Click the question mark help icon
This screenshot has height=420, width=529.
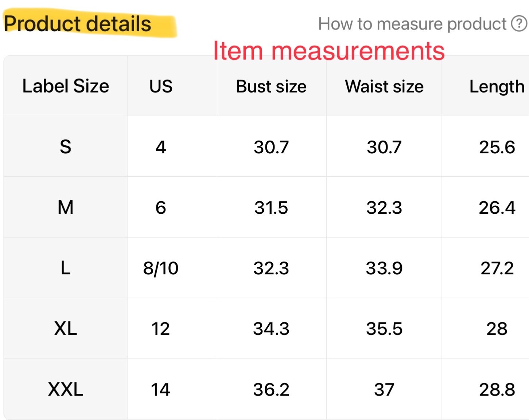(x=518, y=24)
